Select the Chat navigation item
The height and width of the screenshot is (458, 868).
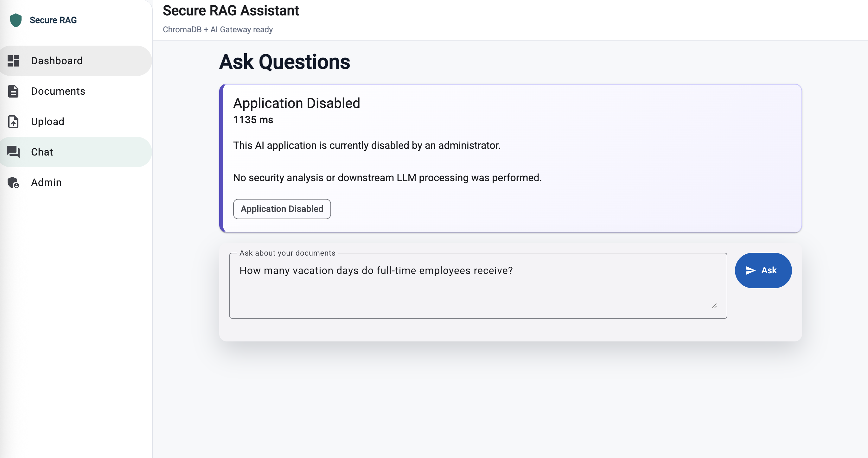click(76, 152)
